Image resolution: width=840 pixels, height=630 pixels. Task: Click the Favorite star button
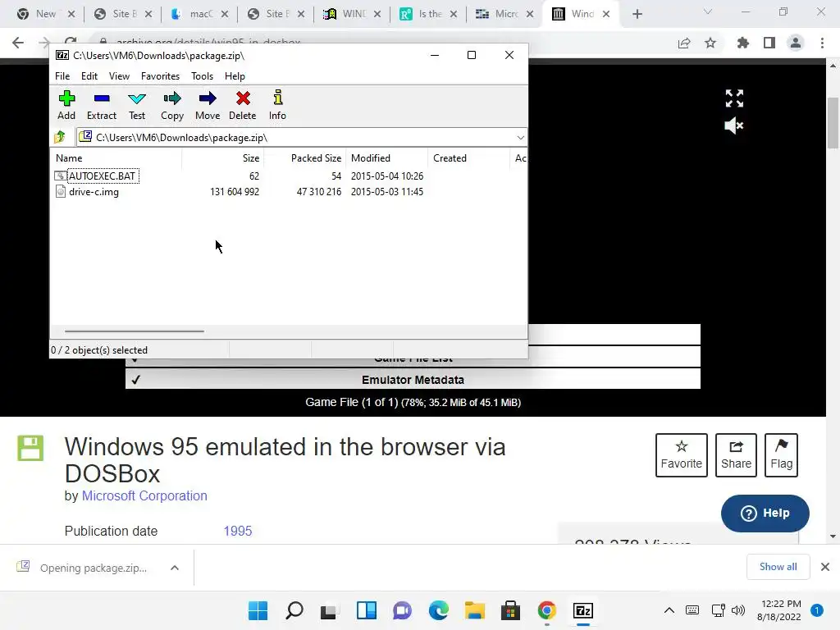[681, 454]
